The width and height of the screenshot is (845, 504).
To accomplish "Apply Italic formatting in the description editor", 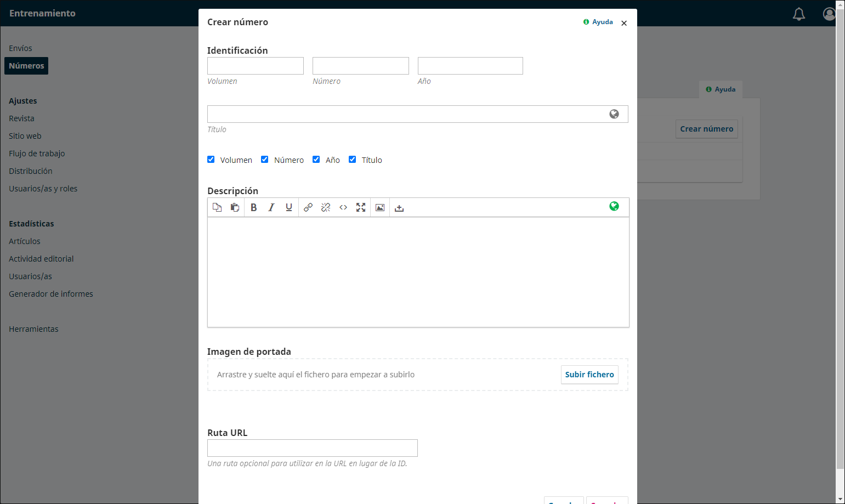I will coord(271,207).
